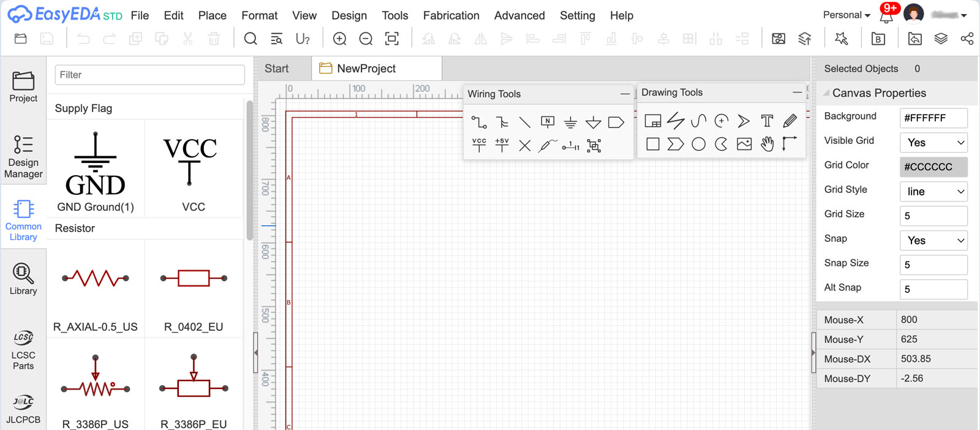Click the Zoom In toolbar icon
Screen dimensions: 980x430
[339, 39]
